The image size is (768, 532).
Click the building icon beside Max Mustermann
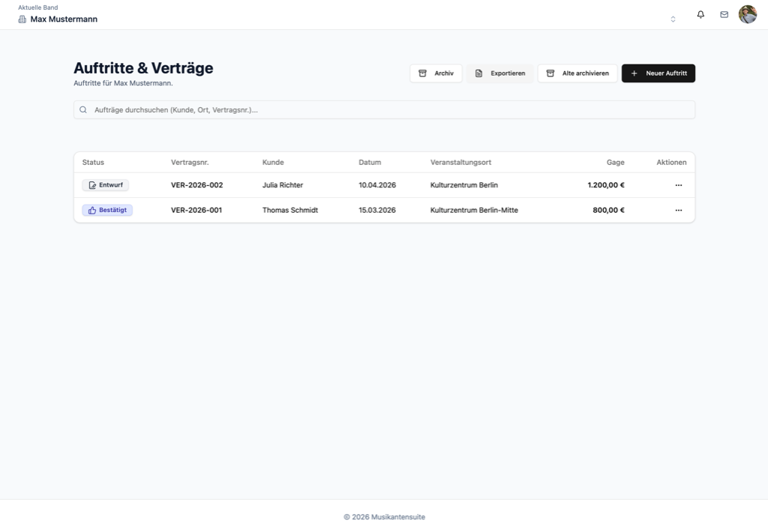pos(22,19)
